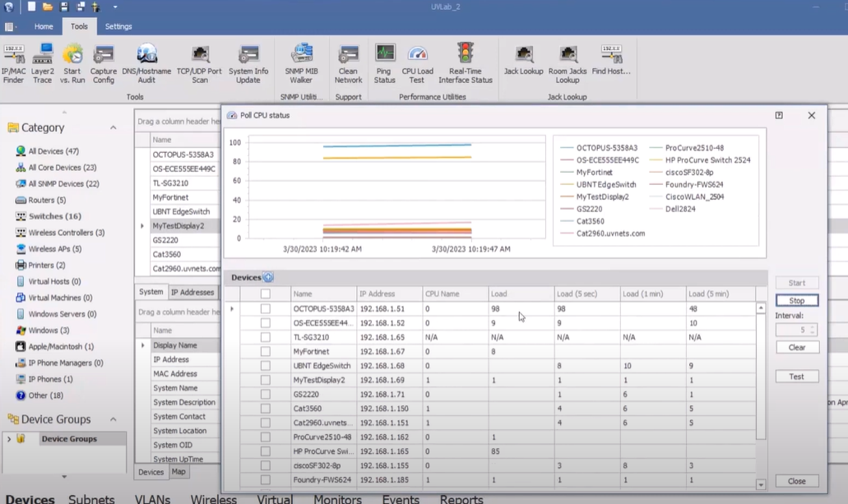Check the MyFortinet row checkbox
This screenshot has width=848, height=504.
coord(265,351)
